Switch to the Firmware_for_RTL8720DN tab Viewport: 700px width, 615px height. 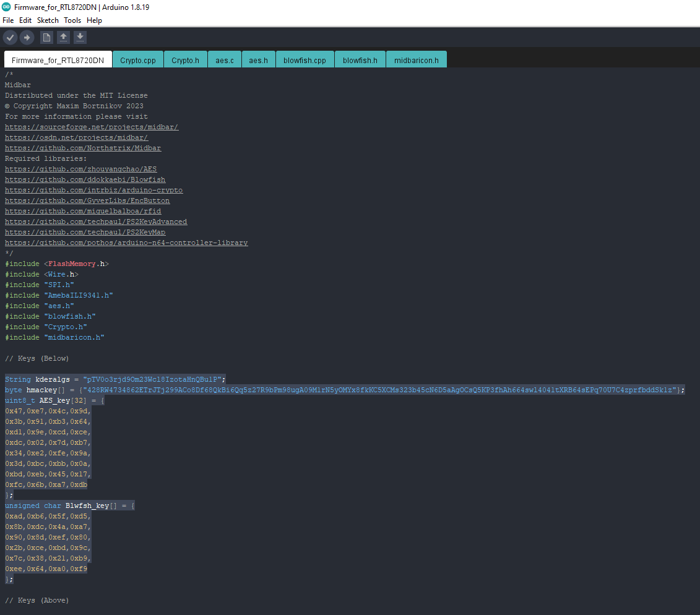point(58,60)
